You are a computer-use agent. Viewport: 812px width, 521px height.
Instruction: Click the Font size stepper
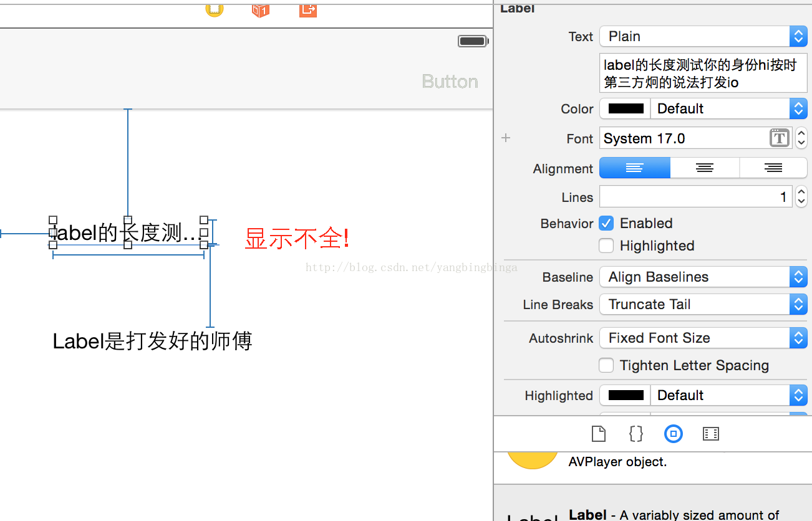coord(801,138)
